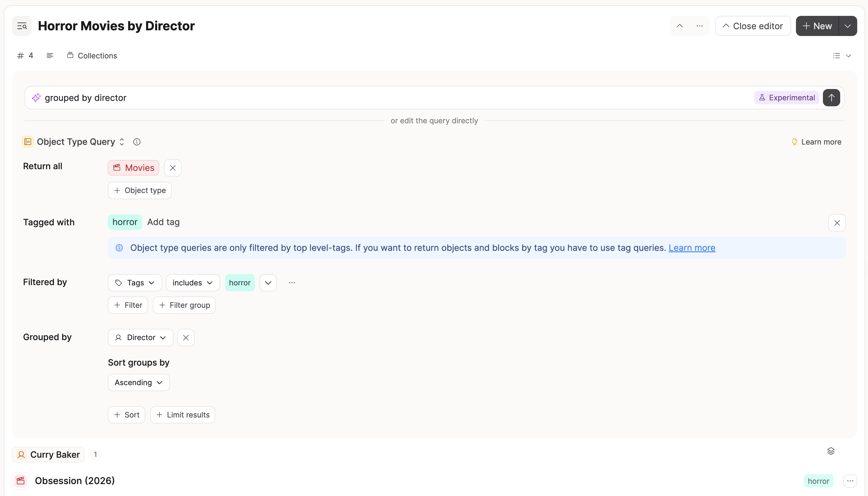Add Limit results option
The height and width of the screenshot is (496, 868).
click(x=183, y=415)
